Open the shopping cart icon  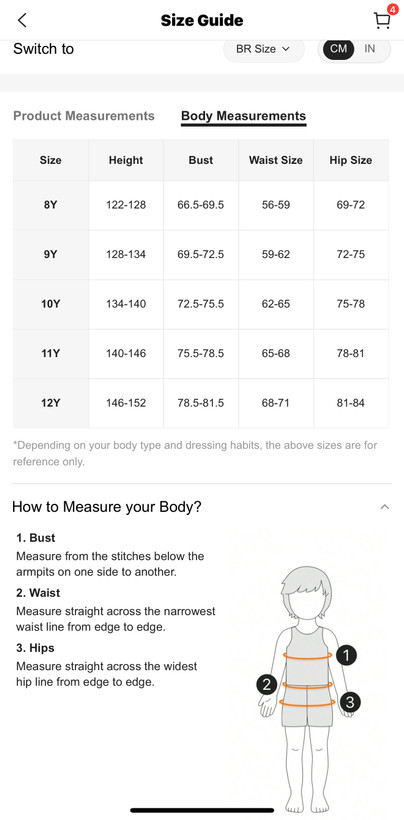tap(382, 20)
